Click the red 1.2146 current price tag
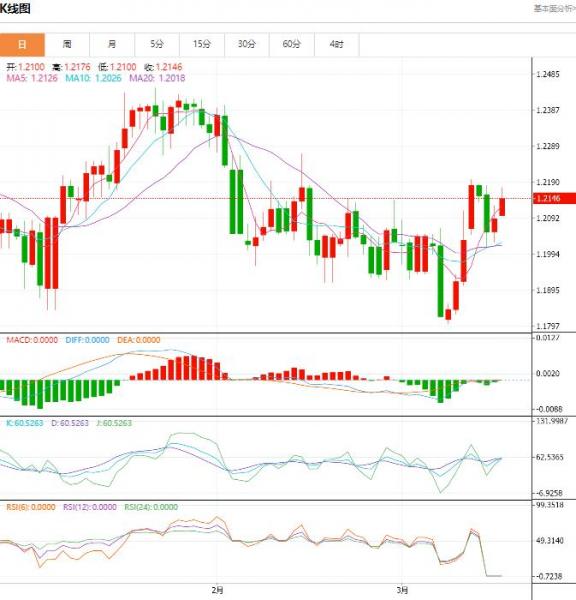The width and height of the screenshot is (576, 600). (554, 198)
